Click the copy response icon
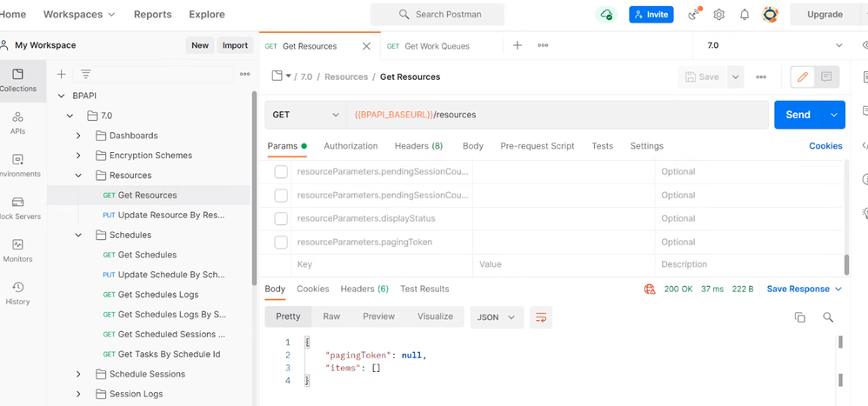 [x=799, y=317]
